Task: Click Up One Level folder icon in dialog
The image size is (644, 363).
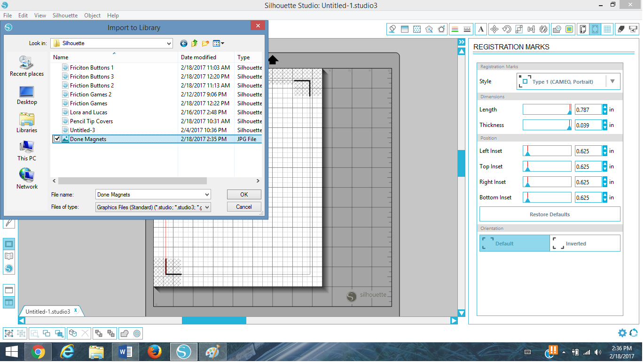Action: click(x=194, y=43)
